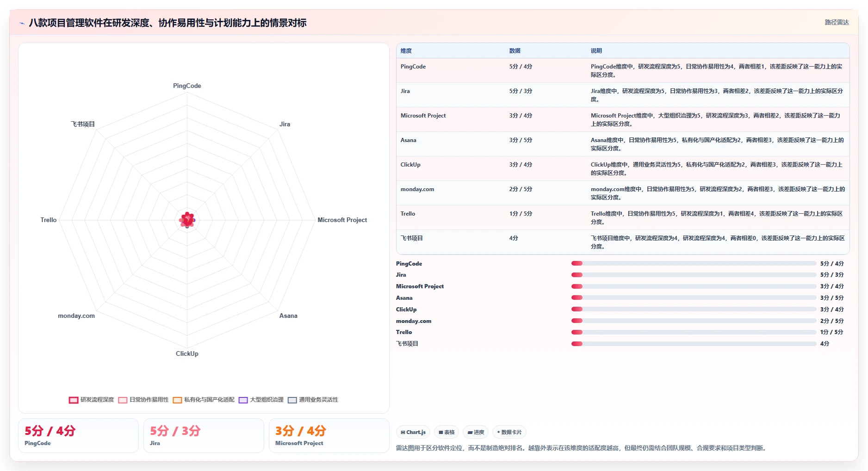Click the Asana description text in table

[717, 144]
